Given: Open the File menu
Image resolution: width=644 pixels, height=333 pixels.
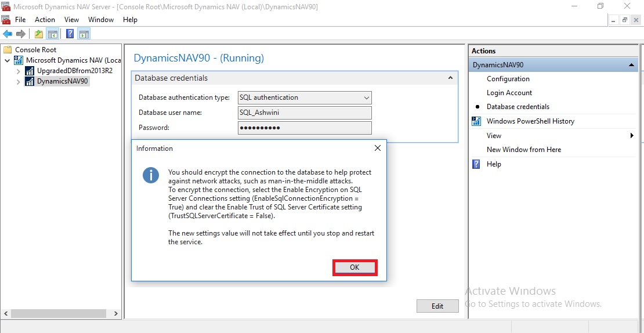Looking at the screenshot, I should pos(20,20).
